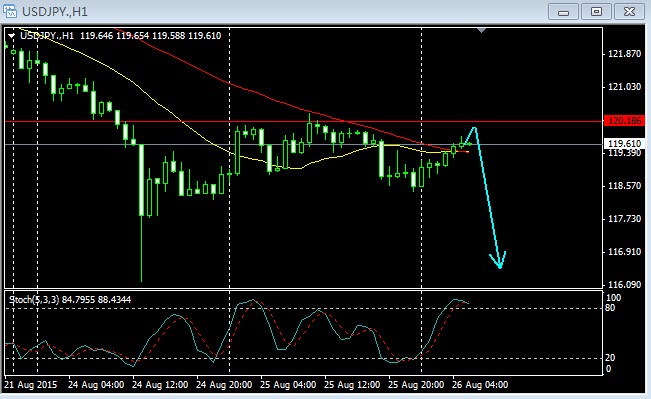Viewport: 651px width, 399px height.
Task: Click the 121.030 price axis value
Action: point(624,87)
